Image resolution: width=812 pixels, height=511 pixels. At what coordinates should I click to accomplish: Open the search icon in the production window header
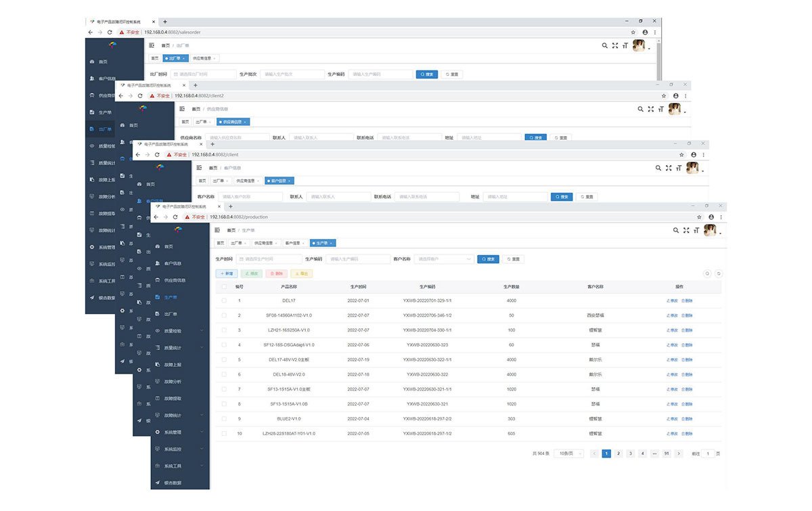click(x=675, y=230)
